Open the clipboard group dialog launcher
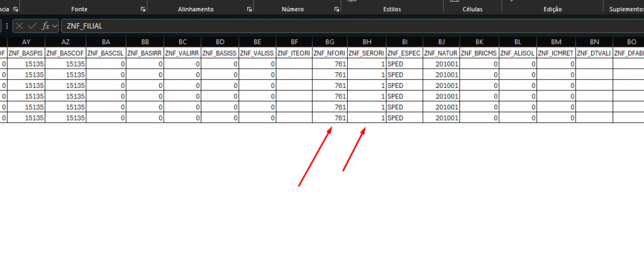Viewport: 644px width, 260px height. point(14,10)
